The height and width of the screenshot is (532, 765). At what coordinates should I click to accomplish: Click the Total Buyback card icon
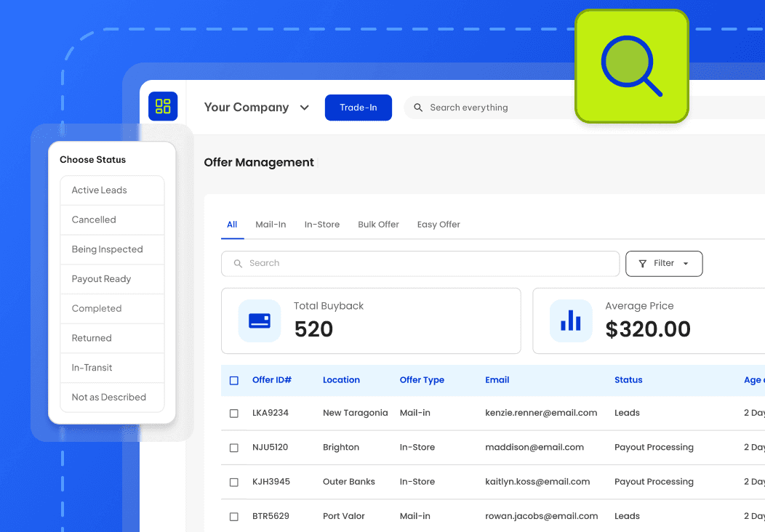[260, 321]
